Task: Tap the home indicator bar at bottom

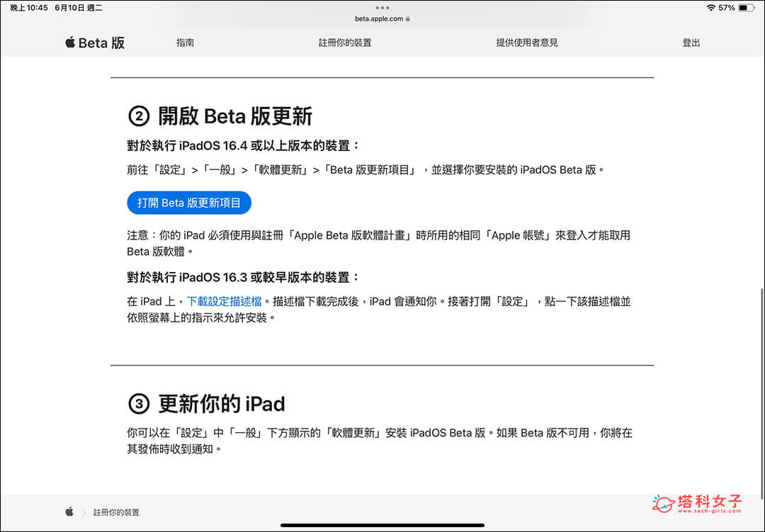Action: coord(382,525)
